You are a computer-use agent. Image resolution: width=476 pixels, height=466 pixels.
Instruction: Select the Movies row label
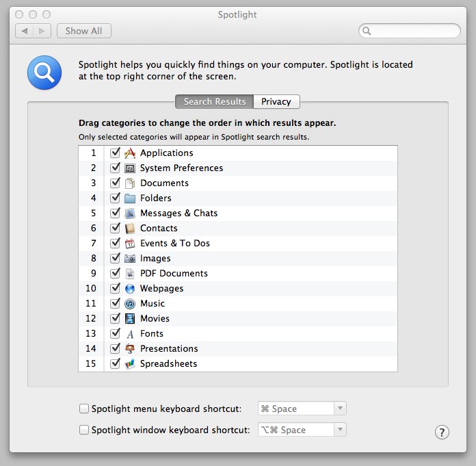coord(155,318)
